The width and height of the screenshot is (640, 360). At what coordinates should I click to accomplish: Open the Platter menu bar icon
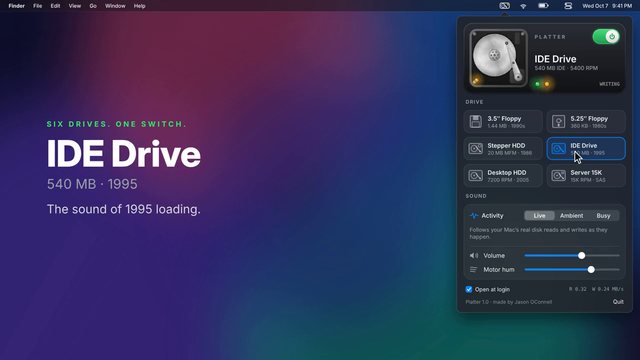pyautogui.click(x=504, y=6)
